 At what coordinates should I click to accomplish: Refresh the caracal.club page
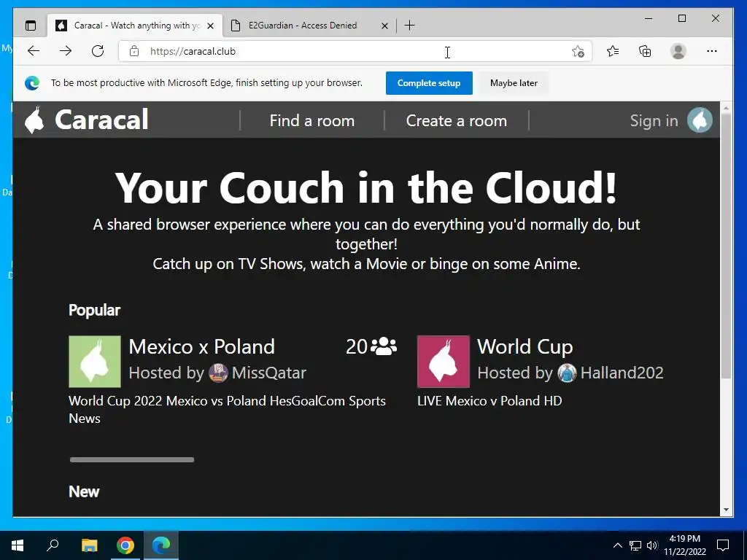point(98,51)
